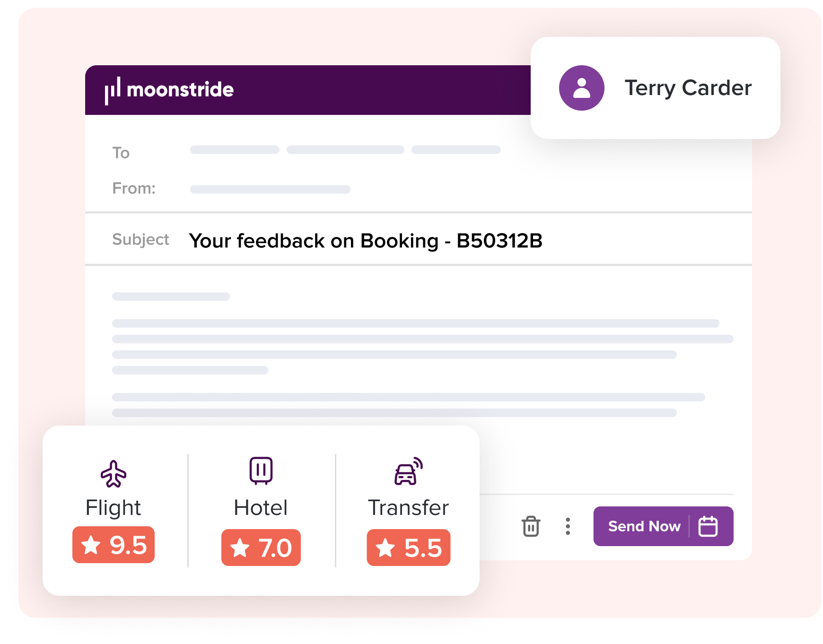Click the Flight airplane icon
The image size is (823, 644).
pyautogui.click(x=114, y=473)
